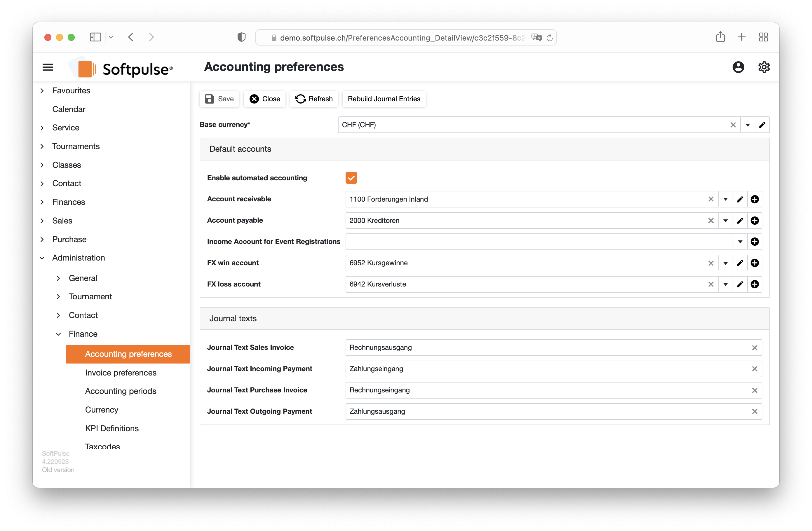Expand the Tournaments menu section

pyautogui.click(x=42, y=146)
